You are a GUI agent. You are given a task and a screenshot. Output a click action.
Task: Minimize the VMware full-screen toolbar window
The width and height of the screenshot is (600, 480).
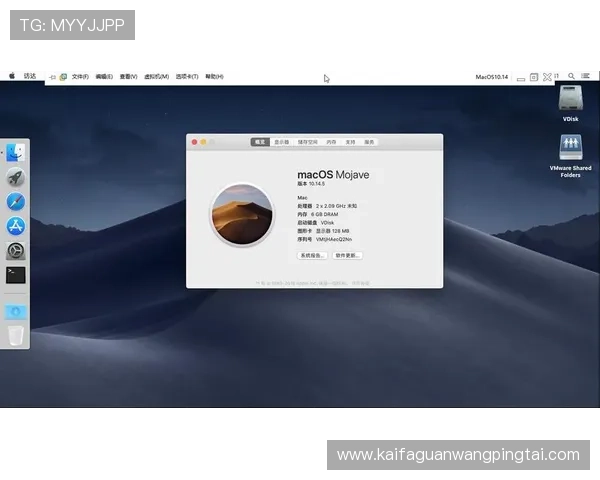pos(521,79)
